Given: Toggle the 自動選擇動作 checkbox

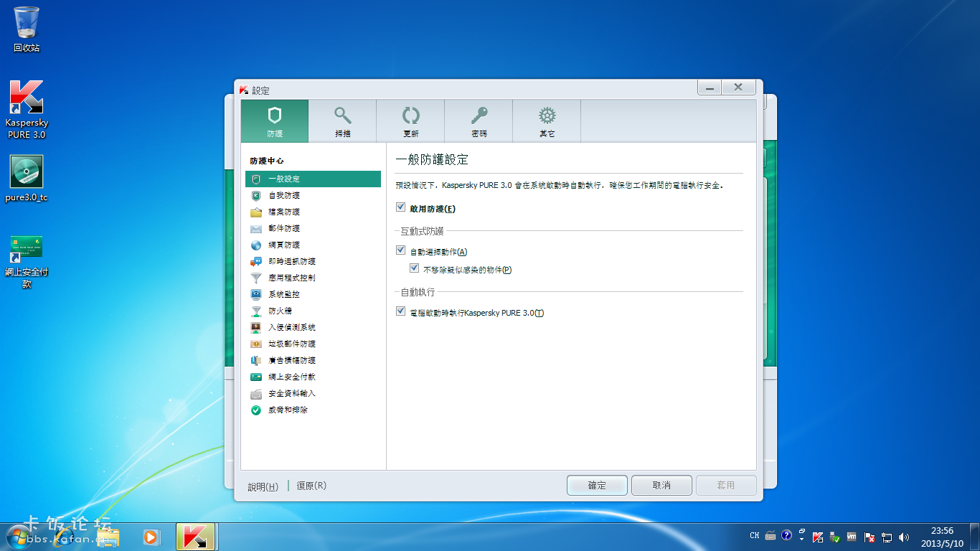Looking at the screenshot, I should (400, 250).
